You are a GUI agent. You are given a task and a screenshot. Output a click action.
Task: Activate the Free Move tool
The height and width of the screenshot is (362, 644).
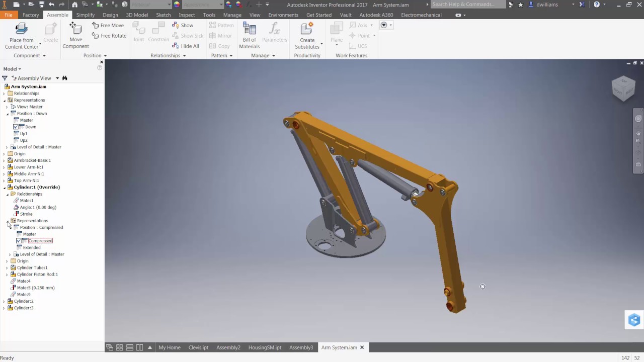click(108, 25)
